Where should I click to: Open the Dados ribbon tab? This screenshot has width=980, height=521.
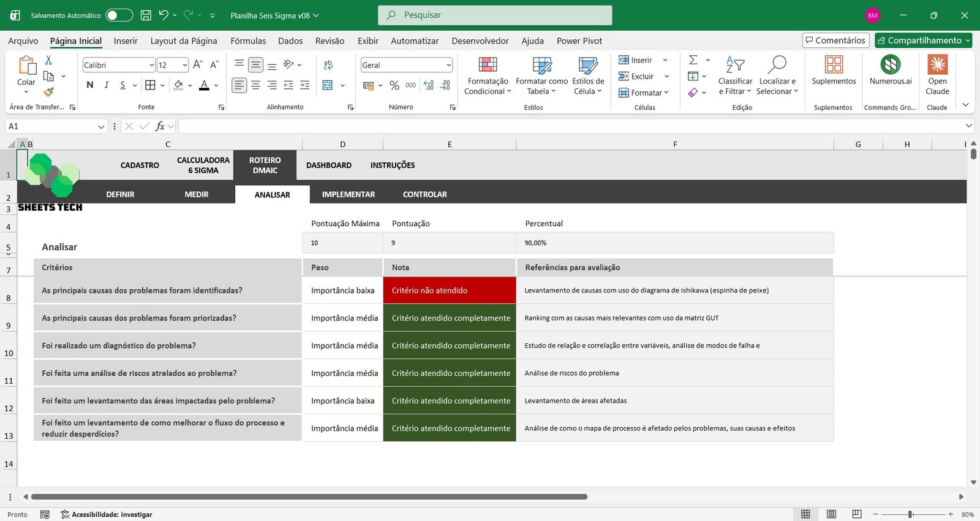coord(290,41)
